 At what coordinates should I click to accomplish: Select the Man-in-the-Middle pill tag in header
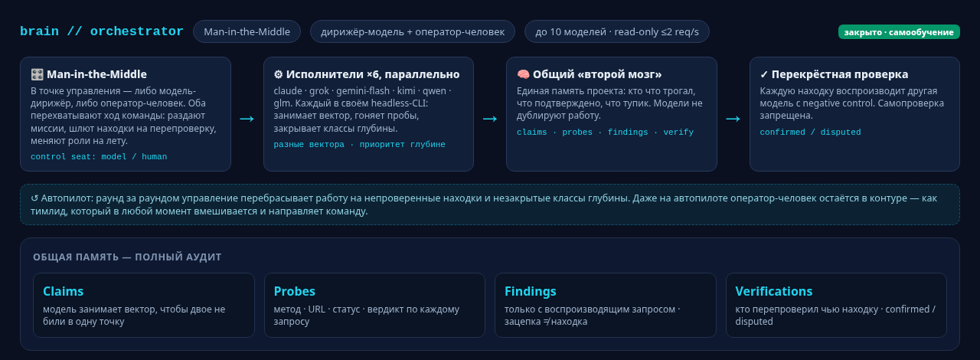[x=247, y=31]
